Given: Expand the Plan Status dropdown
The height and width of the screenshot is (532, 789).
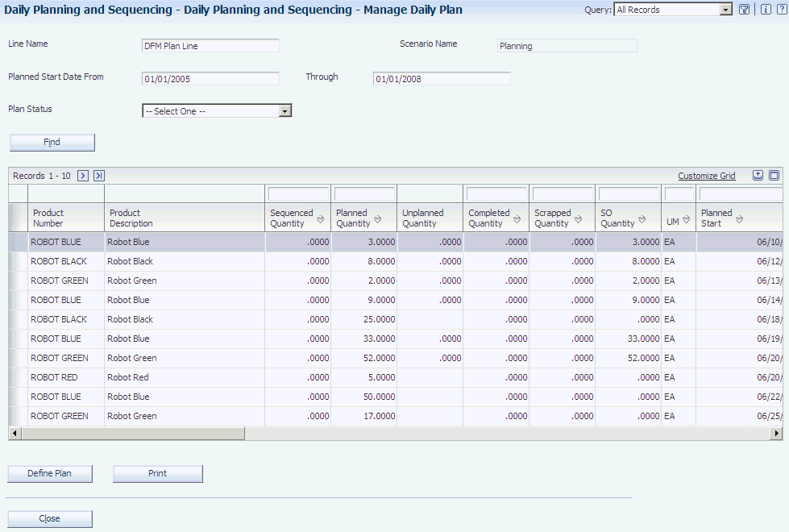Looking at the screenshot, I should [x=284, y=111].
